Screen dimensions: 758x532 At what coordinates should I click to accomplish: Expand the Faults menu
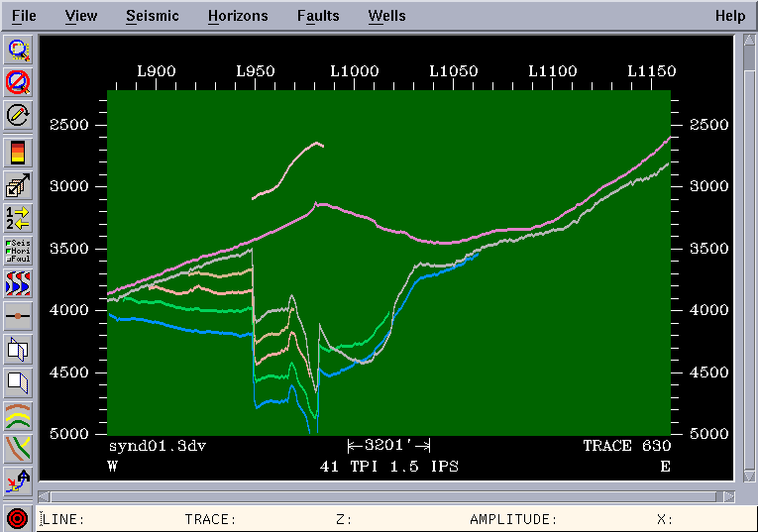click(x=318, y=16)
